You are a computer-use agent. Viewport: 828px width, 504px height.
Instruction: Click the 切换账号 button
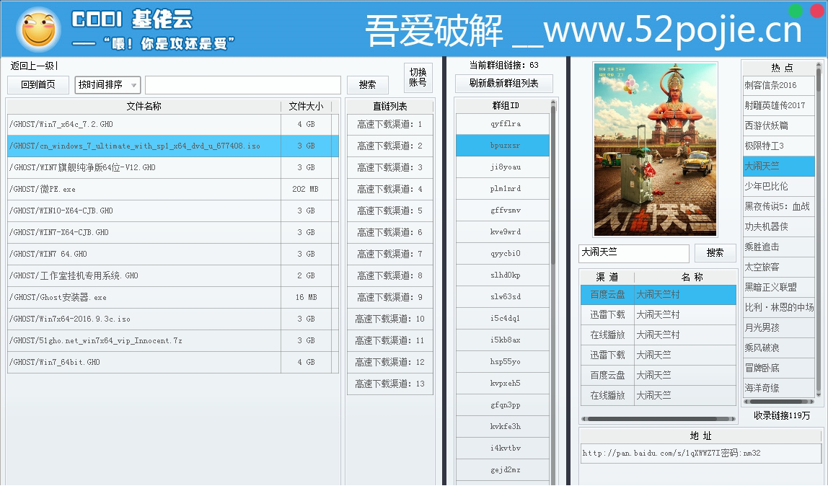tap(418, 77)
